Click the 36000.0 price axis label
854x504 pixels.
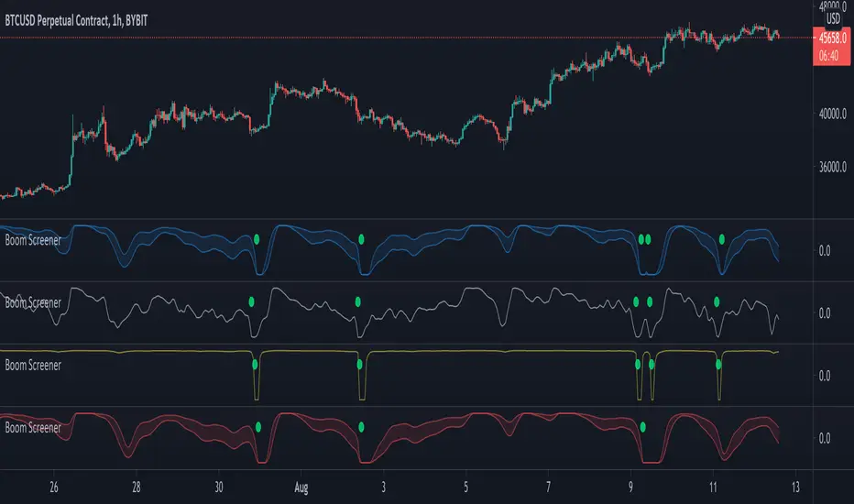(x=833, y=168)
